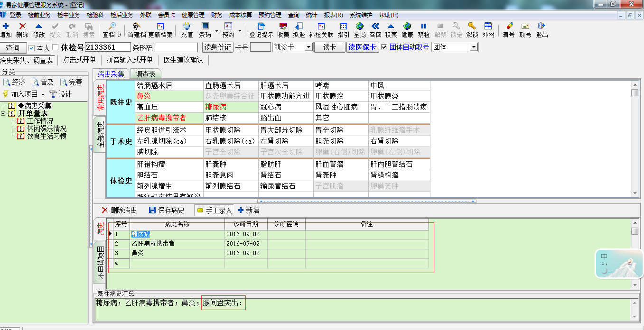644x330 pixels.
Task: Click the 查询 button
Action: pyautogui.click(x=13, y=48)
